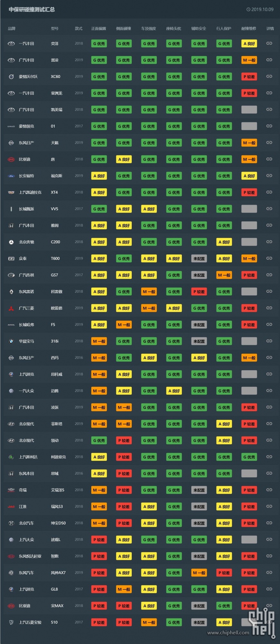Click the details link icon for 途观L
This screenshot has width=280, height=644.
click(x=269, y=539)
